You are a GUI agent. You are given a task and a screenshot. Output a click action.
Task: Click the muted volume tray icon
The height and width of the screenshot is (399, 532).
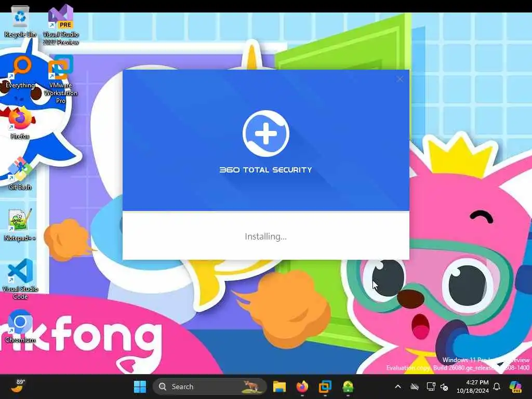(x=444, y=387)
